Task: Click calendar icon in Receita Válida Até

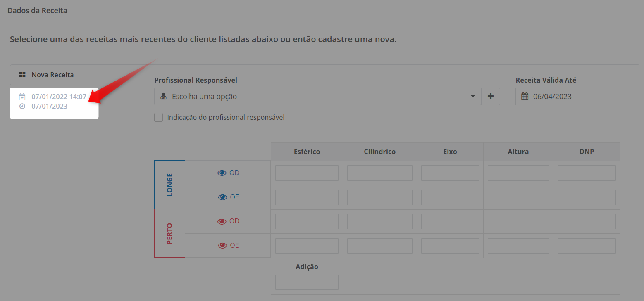Action: tap(525, 96)
